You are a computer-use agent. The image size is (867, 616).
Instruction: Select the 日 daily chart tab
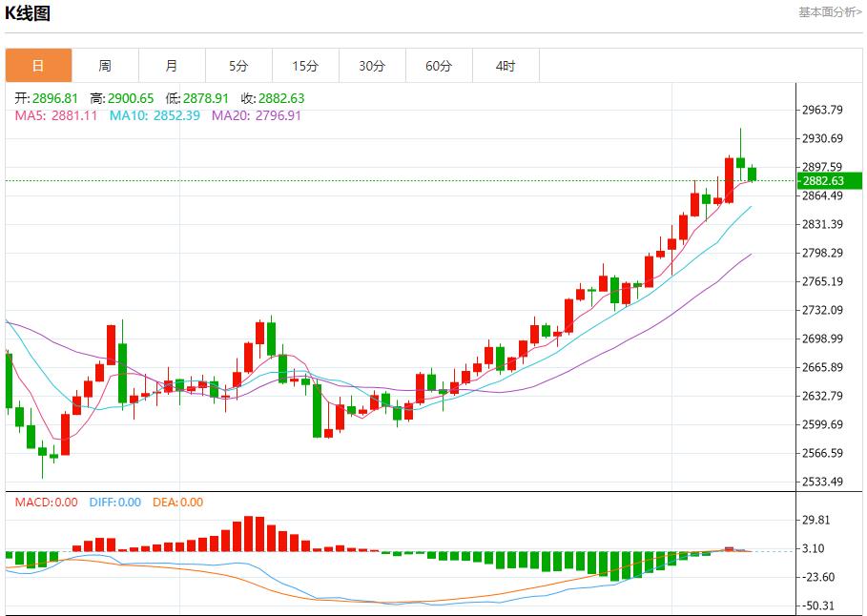(x=38, y=66)
